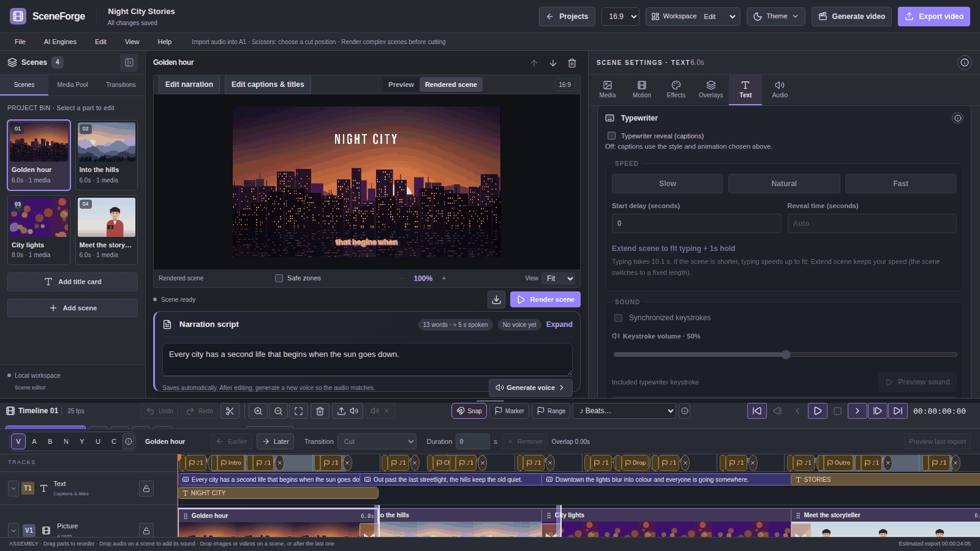Zoom out on the timeline
This screenshot has height=551, width=980.
point(279,411)
